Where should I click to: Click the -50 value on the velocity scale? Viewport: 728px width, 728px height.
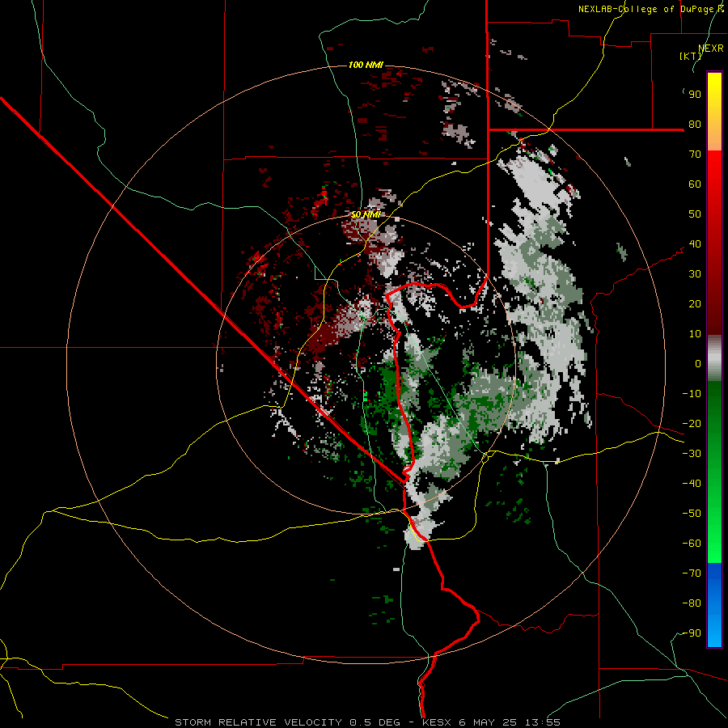click(x=692, y=514)
